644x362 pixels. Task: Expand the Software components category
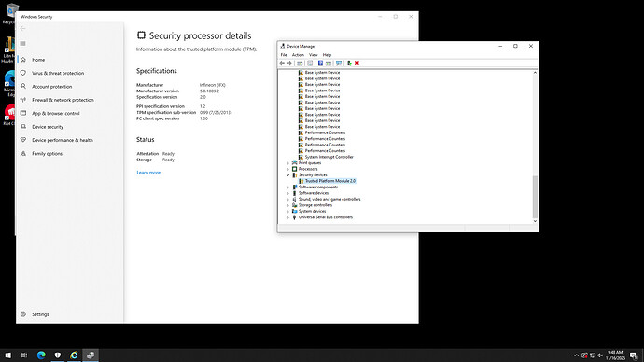coord(287,188)
